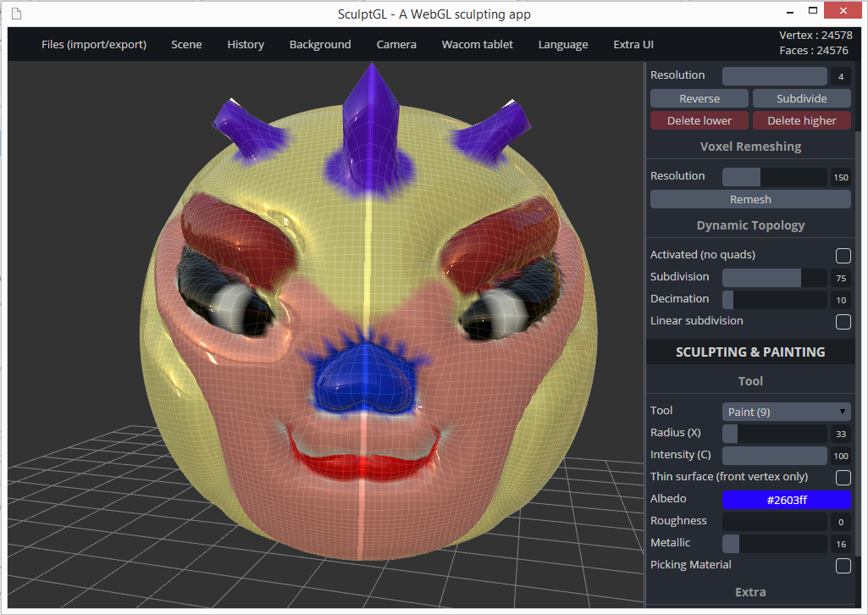The width and height of the screenshot is (868, 615).
Task: Click the Intensity value field 100
Action: pyautogui.click(x=841, y=456)
